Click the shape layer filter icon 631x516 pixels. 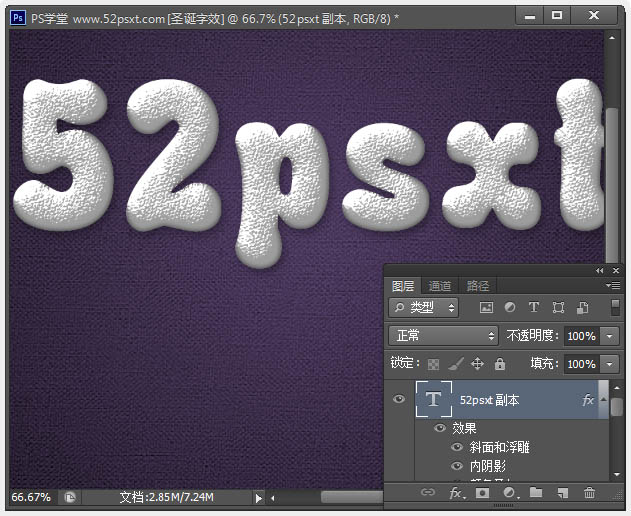[558, 308]
